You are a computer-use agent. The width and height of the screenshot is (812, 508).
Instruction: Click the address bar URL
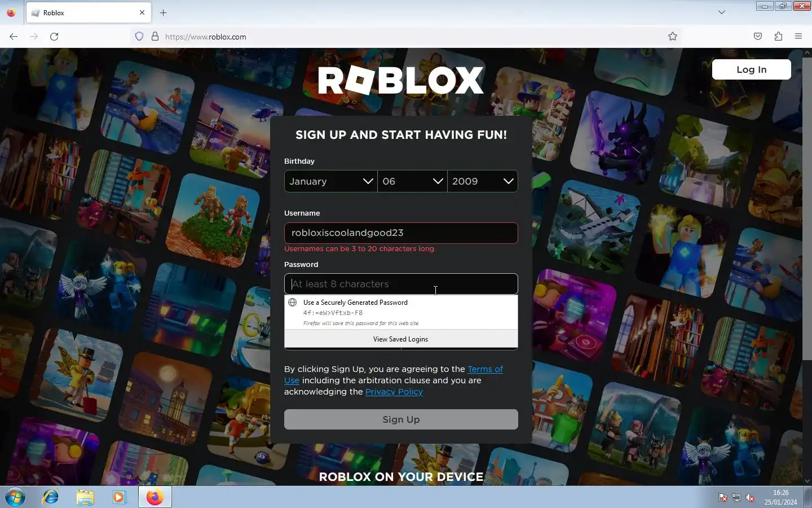click(206, 37)
